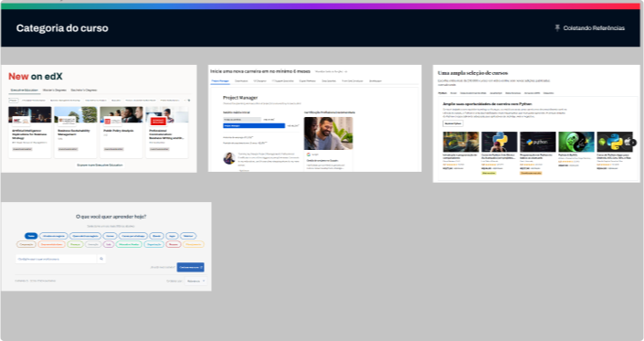
Task: Expand the options link next to the career heading
Action: [331, 71]
